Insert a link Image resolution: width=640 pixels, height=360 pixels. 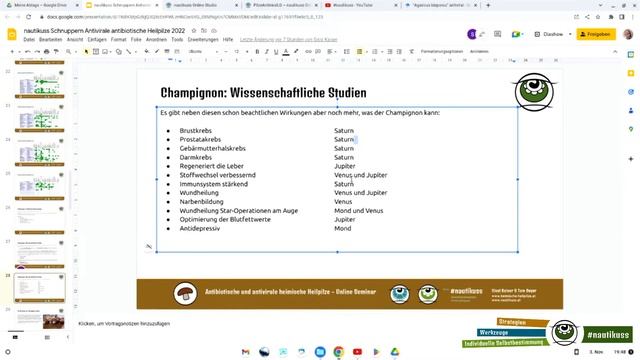click(308, 51)
